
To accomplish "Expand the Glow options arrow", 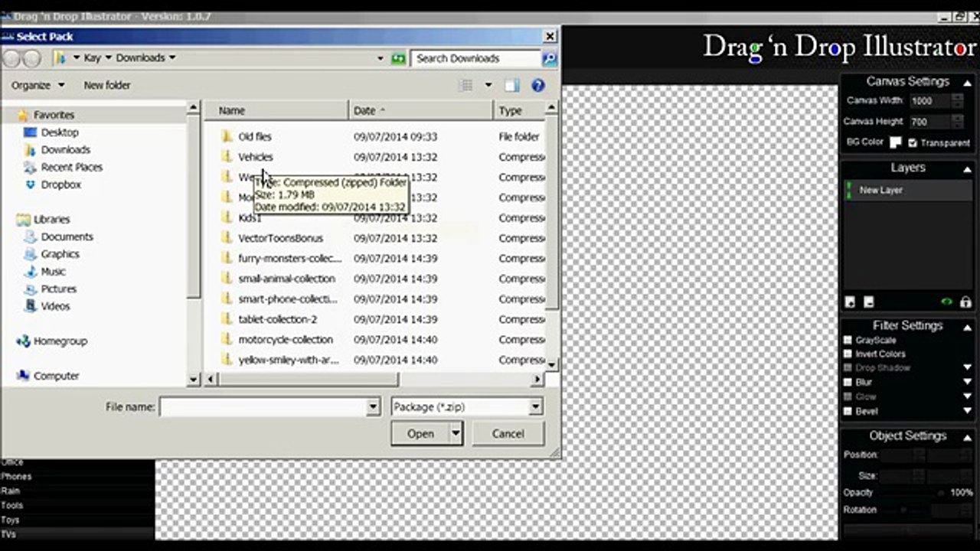I will tap(967, 396).
